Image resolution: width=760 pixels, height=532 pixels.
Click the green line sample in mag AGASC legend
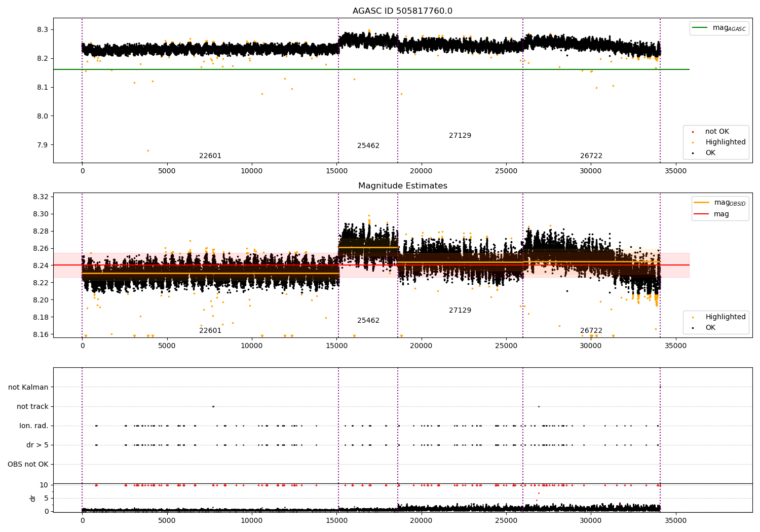coord(700,28)
